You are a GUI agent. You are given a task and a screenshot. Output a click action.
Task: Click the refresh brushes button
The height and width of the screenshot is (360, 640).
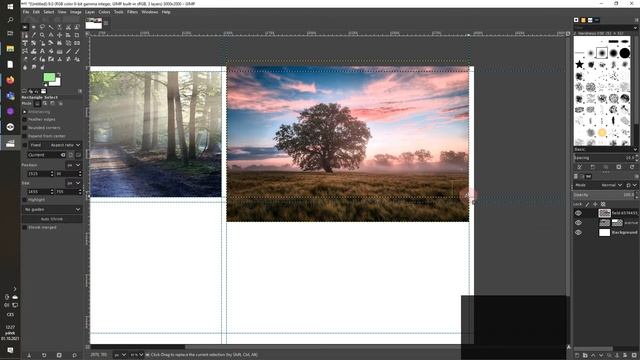pos(632,167)
